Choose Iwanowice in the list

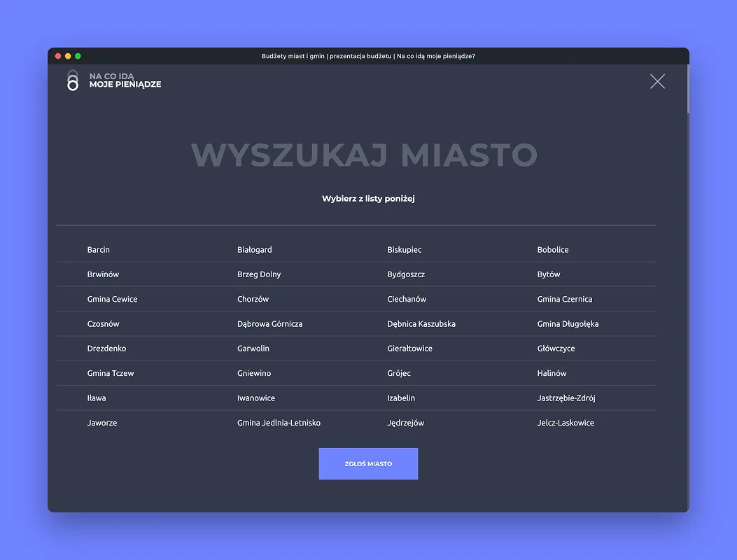tap(255, 398)
